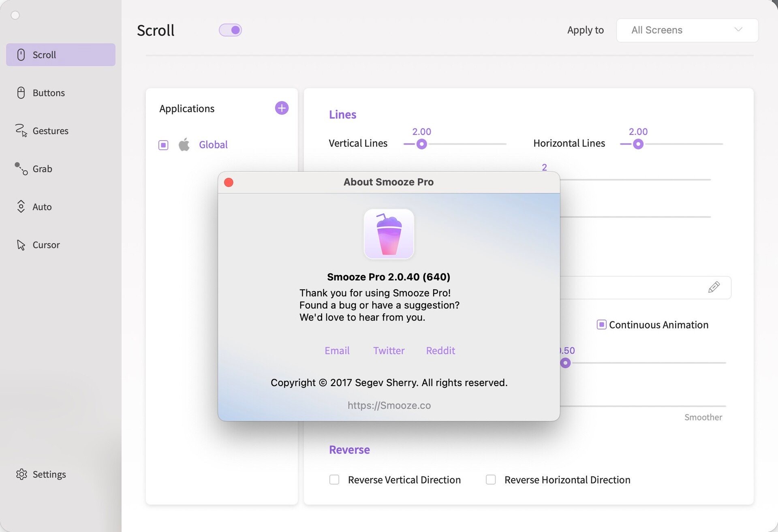The height and width of the screenshot is (532, 778).
Task: Add an application with the plus button
Action: click(282, 108)
